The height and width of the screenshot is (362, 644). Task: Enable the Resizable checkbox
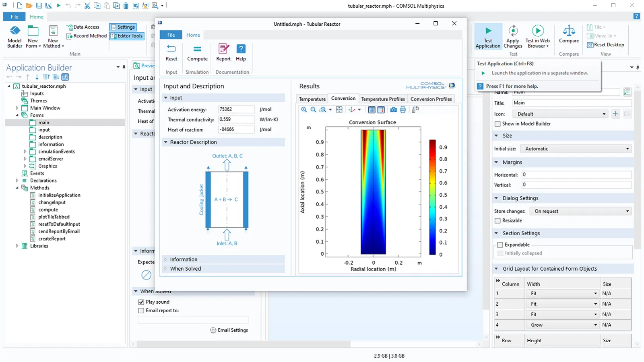[x=498, y=221]
